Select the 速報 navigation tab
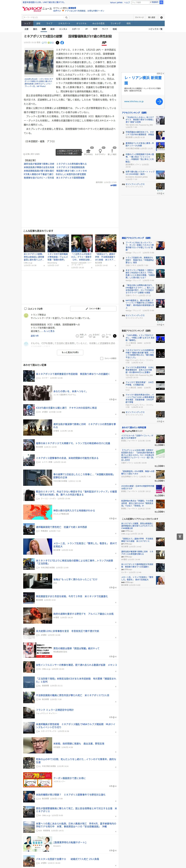Image resolution: width=186 pixels, height=868 pixels. [x=38, y=24]
